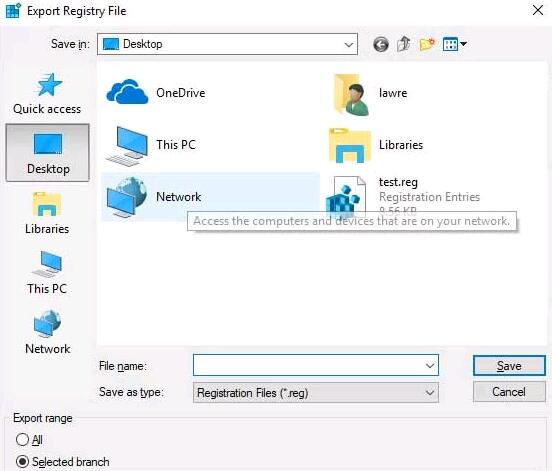Click the Save button
This screenshot has height=471, width=552.
pyautogui.click(x=509, y=366)
